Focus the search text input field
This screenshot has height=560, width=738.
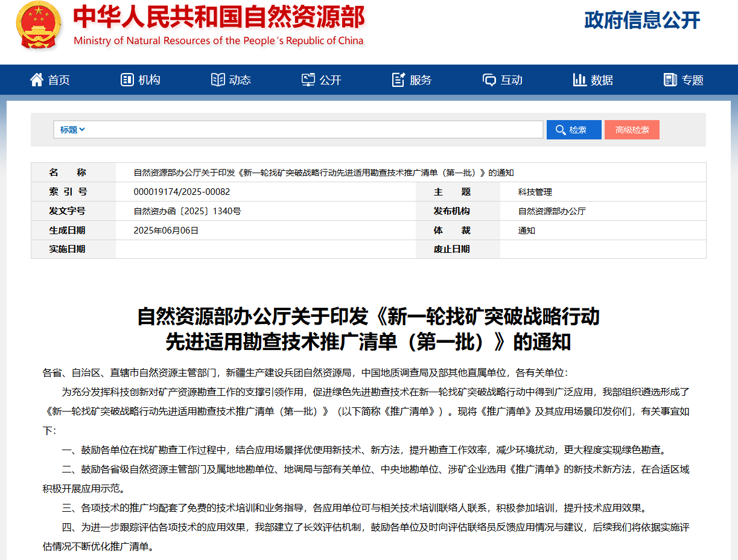coord(314,130)
